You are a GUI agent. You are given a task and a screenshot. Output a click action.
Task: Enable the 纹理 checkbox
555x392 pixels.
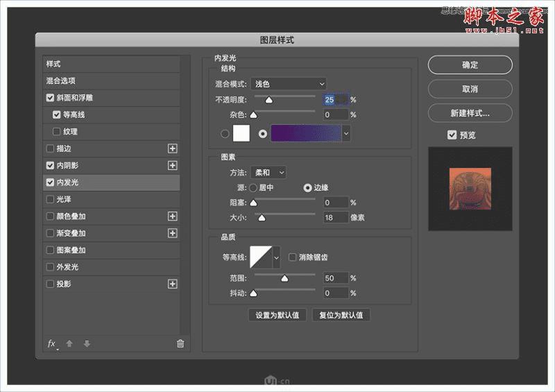coord(57,132)
